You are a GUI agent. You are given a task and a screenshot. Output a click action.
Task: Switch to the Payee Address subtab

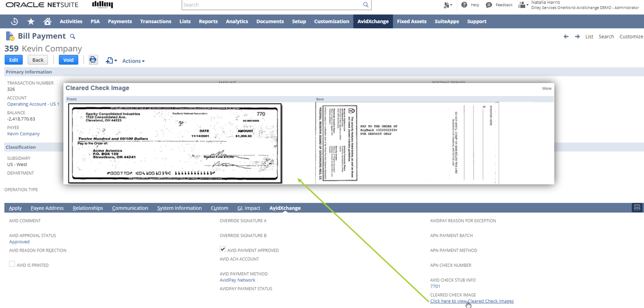47,208
